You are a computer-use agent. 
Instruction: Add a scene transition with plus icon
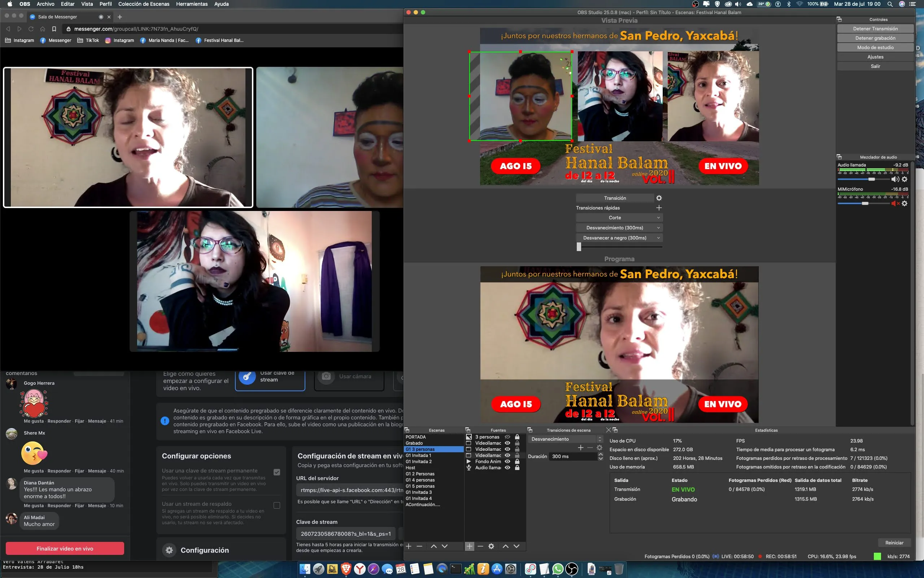(x=581, y=448)
